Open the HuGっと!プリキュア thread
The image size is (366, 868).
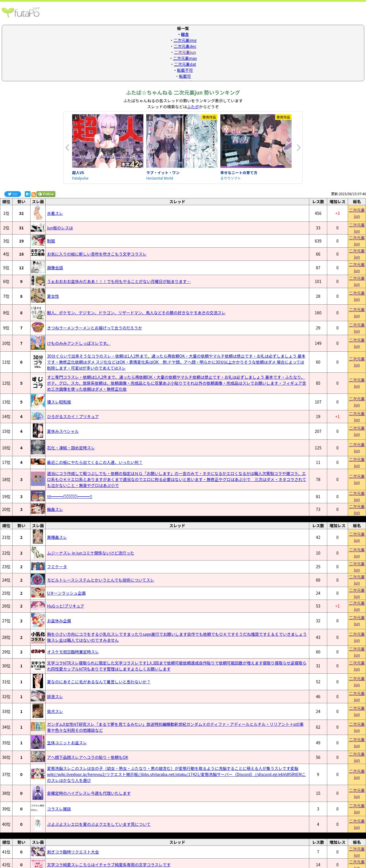click(66, 606)
